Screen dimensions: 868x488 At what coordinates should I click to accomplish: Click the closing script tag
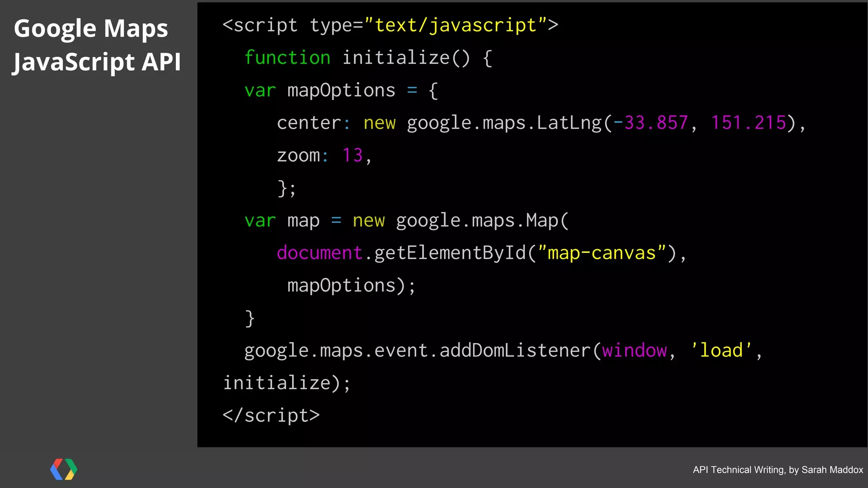click(271, 416)
